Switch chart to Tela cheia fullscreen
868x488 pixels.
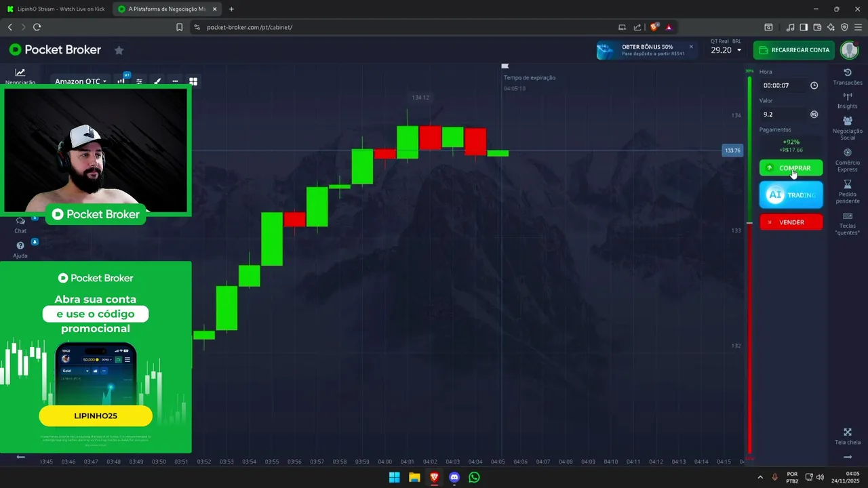click(x=847, y=436)
